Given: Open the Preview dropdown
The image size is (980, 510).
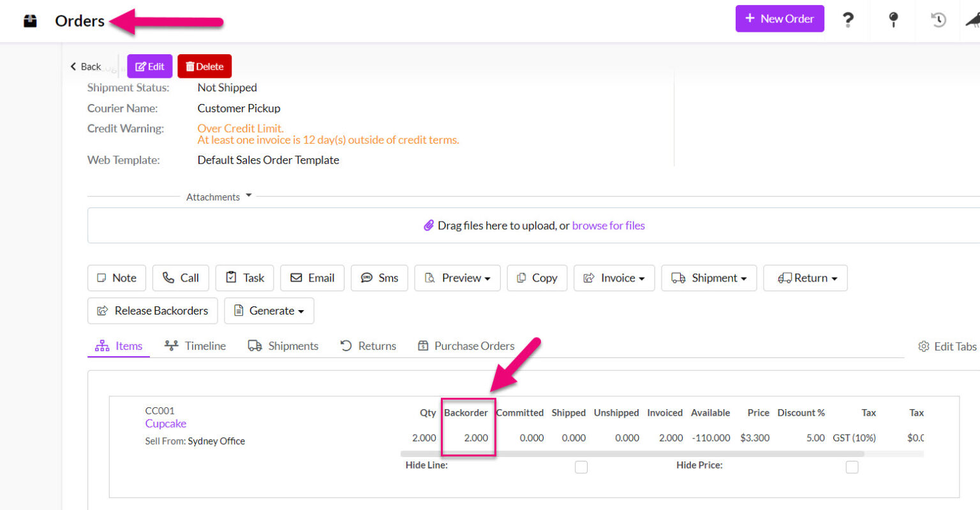Looking at the screenshot, I should (x=457, y=278).
